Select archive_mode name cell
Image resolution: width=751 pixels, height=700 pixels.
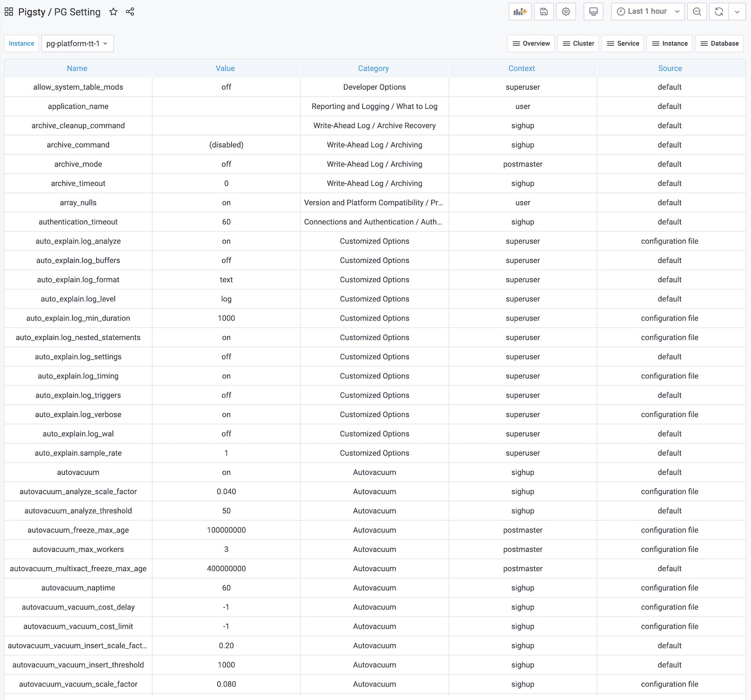coord(78,164)
